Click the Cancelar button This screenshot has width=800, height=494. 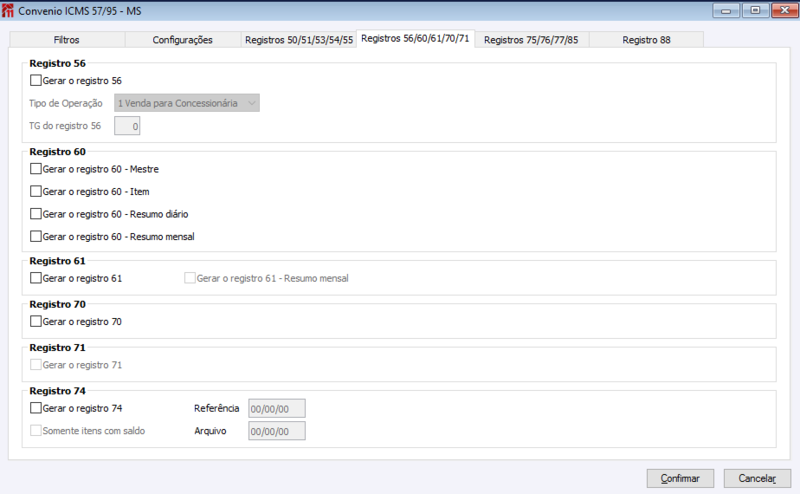click(x=757, y=479)
